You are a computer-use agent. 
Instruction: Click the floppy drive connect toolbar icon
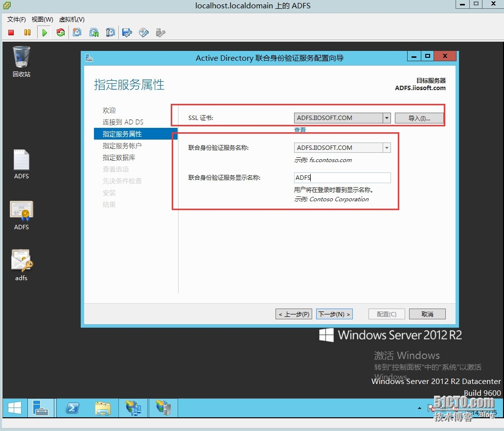[127, 32]
